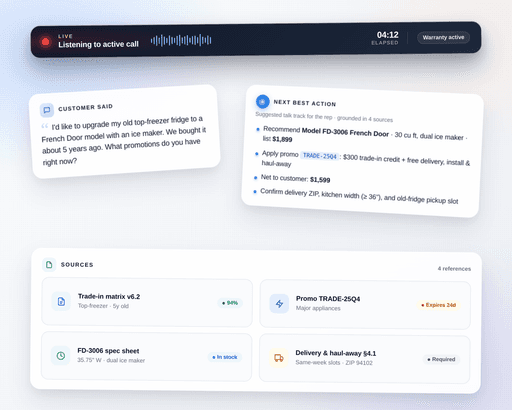
Task: Click the Major appliances subtitle
Action: pos(318,308)
